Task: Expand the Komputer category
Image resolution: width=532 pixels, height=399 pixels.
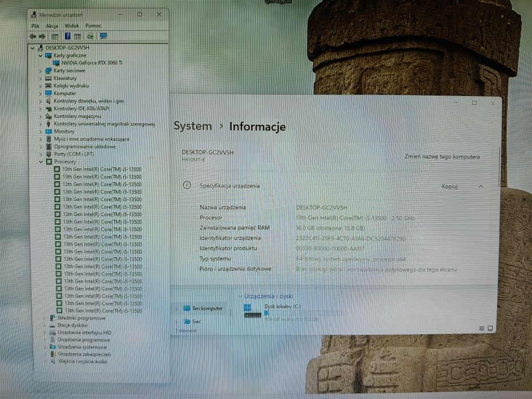Action: pyautogui.click(x=40, y=93)
